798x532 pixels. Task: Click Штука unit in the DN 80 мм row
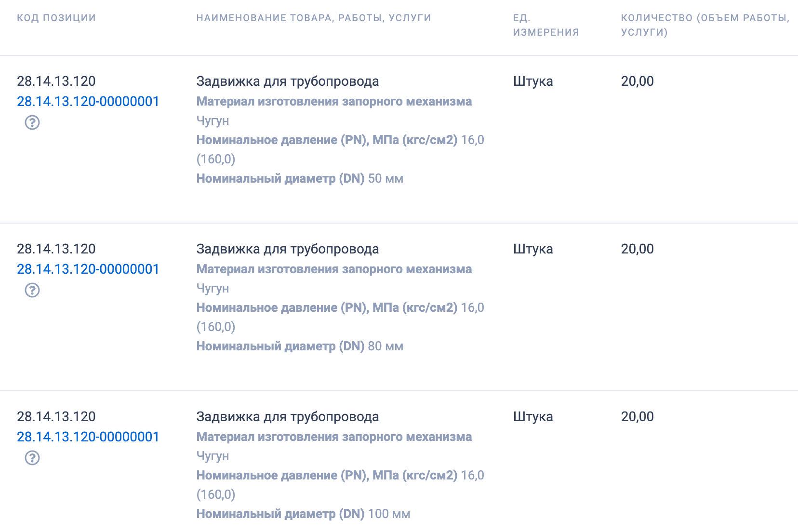[x=533, y=249]
